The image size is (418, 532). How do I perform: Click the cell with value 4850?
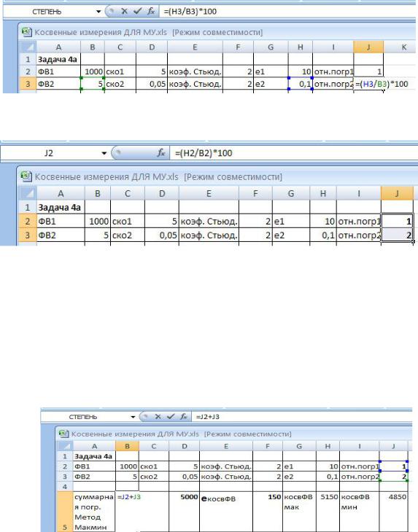click(393, 512)
